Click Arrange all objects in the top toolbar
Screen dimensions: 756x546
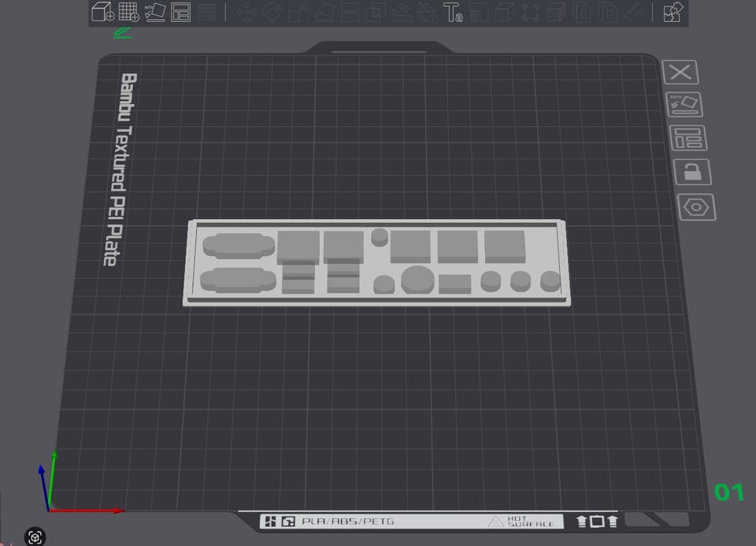pos(181,12)
